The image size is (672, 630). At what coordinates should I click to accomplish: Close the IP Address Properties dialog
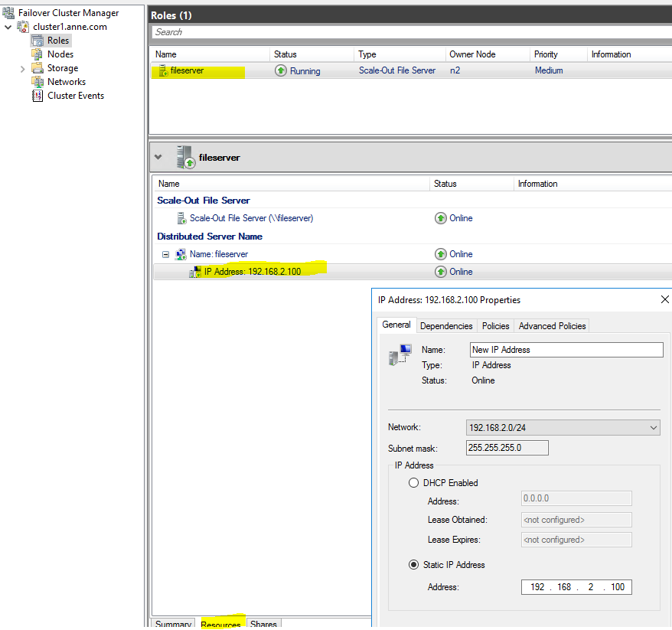coord(664,299)
